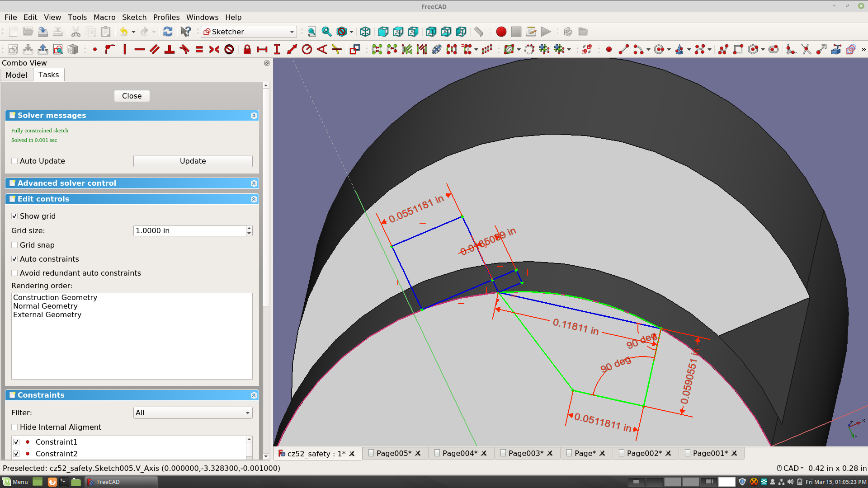Apply the horizontal constraint
The height and width of the screenshot is (488, 868).
click(x=140, y=49)
